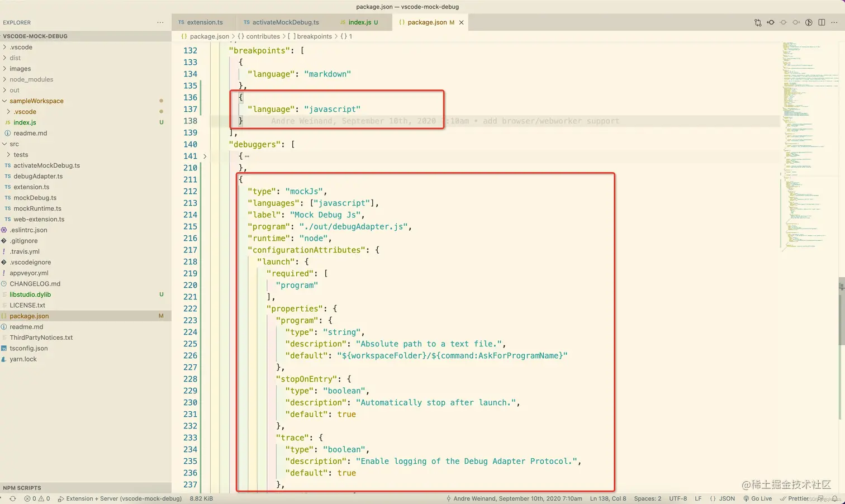Open extension.ts from the explorer tree

tap(86, 187)
